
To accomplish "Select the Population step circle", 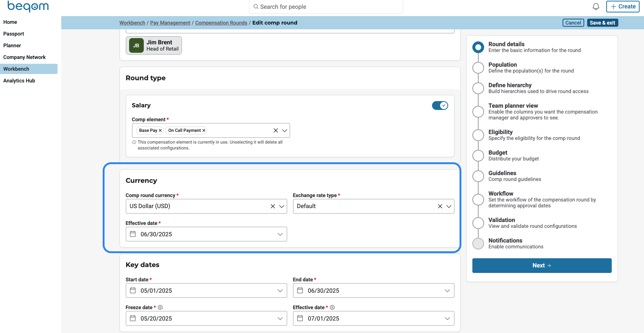I will click(x=478, y=68).
